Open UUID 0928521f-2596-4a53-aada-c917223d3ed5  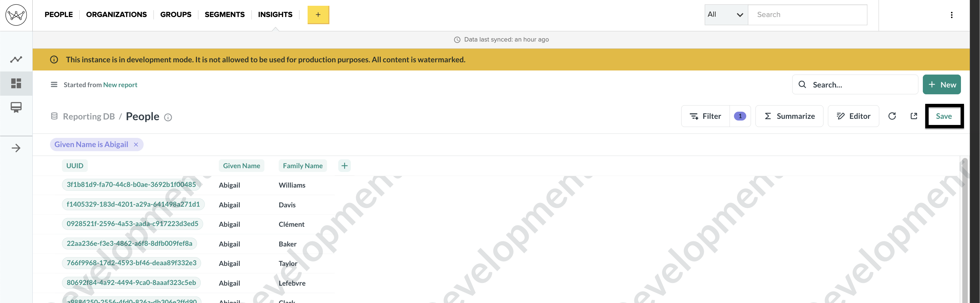pos(132,224)
